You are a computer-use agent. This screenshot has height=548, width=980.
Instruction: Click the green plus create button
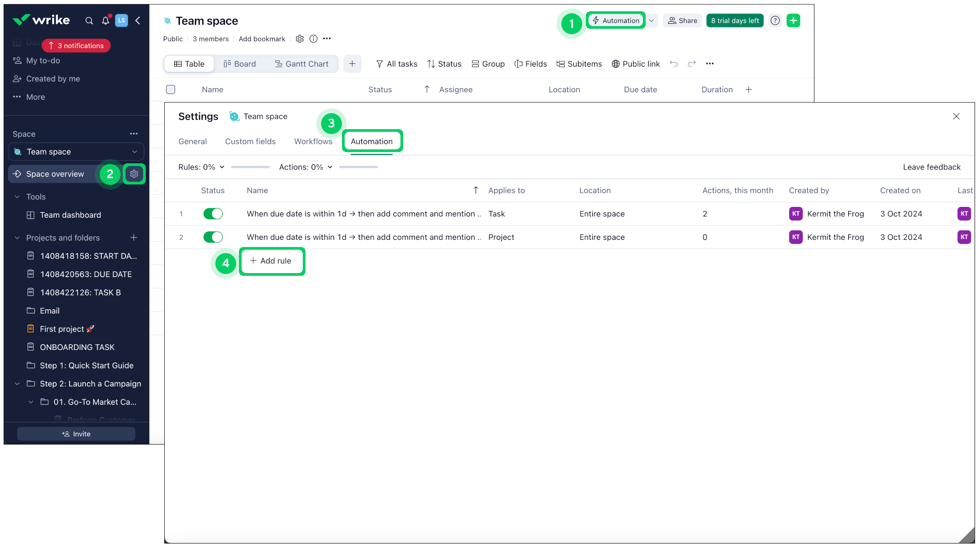793,21
